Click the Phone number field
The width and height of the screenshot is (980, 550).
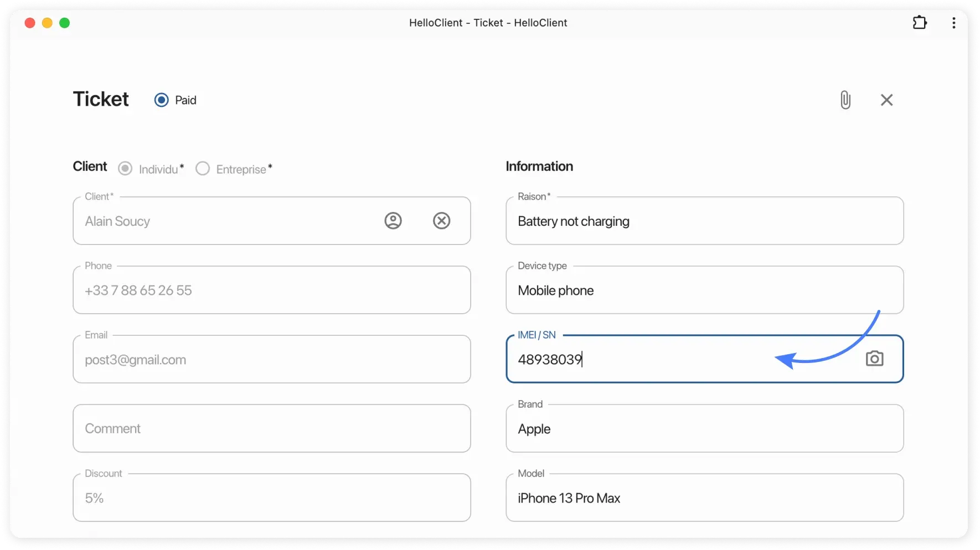click(271, 290)
